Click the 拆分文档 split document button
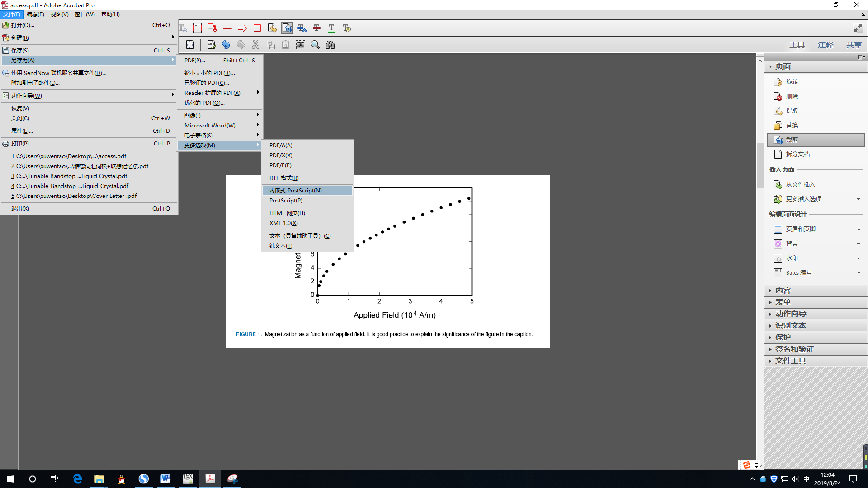This screenshot has width=868, height=488. point(797,154)
